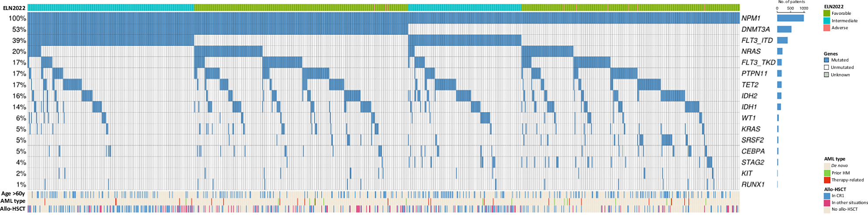The height and width of the screenshot is (215, 868).
Task: Pick the red Therapy-related legend swatch
Action: pyautogui.click(x=827, y=180)
